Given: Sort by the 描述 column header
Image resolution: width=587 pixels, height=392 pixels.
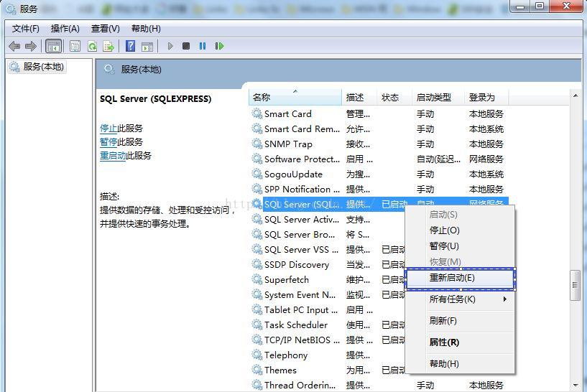Looking at the screenshot, I should pos(359,98).
